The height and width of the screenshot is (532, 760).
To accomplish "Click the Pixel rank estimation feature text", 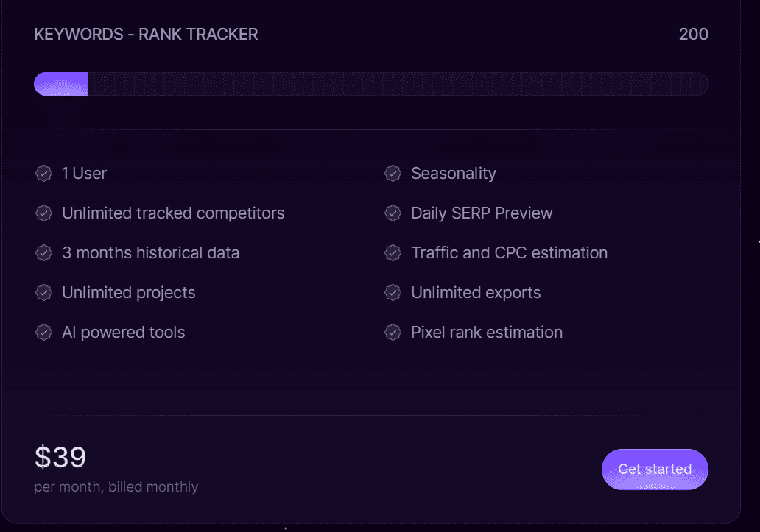I will [x=486, y=333].
